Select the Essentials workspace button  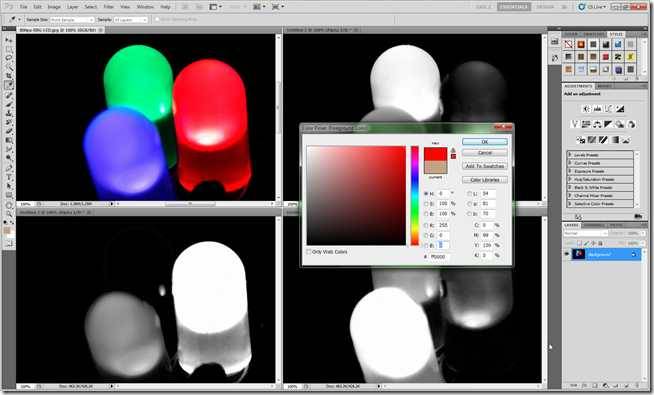click(514, 7)
